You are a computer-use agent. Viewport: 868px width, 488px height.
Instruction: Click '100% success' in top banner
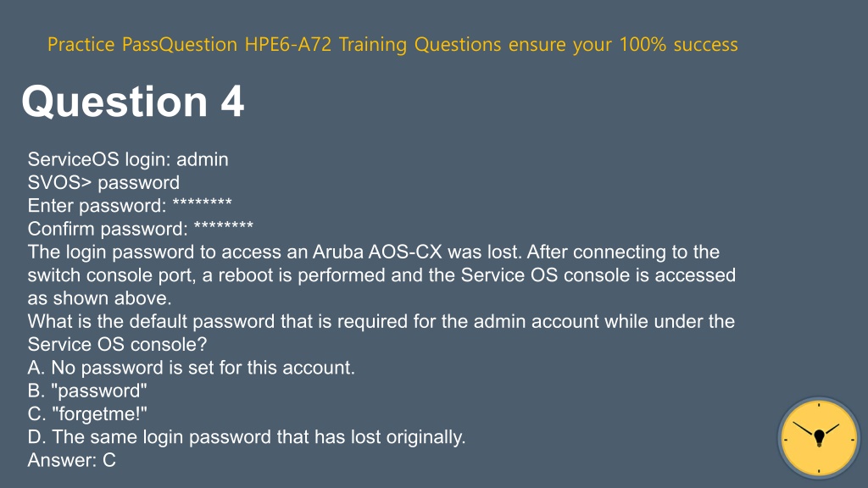point(679,44)
